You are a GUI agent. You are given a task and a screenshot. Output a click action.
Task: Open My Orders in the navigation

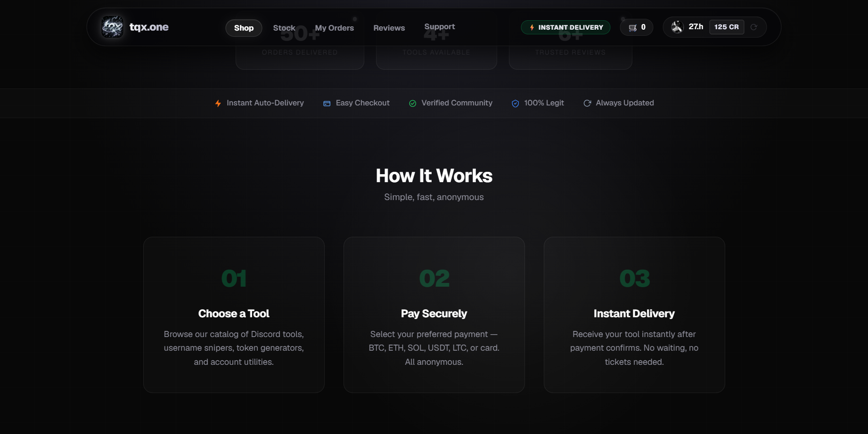(x=334, y=28)
